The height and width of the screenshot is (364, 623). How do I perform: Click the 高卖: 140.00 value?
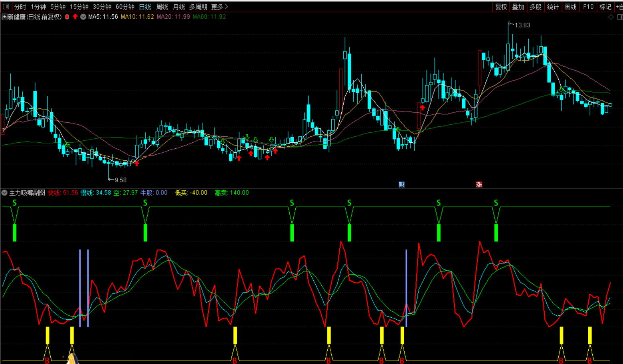(x=231, y=193)
